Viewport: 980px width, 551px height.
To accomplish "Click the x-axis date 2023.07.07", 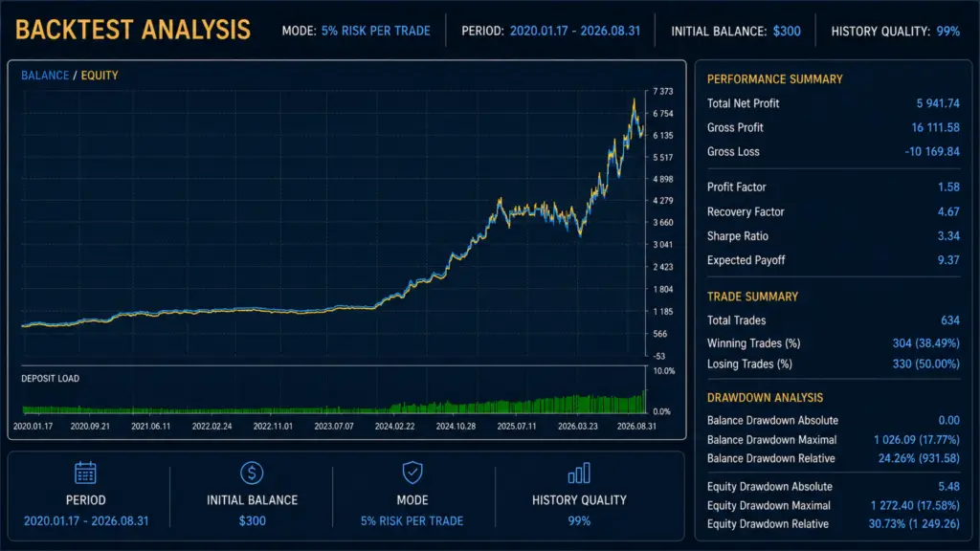I will (334, 426).
